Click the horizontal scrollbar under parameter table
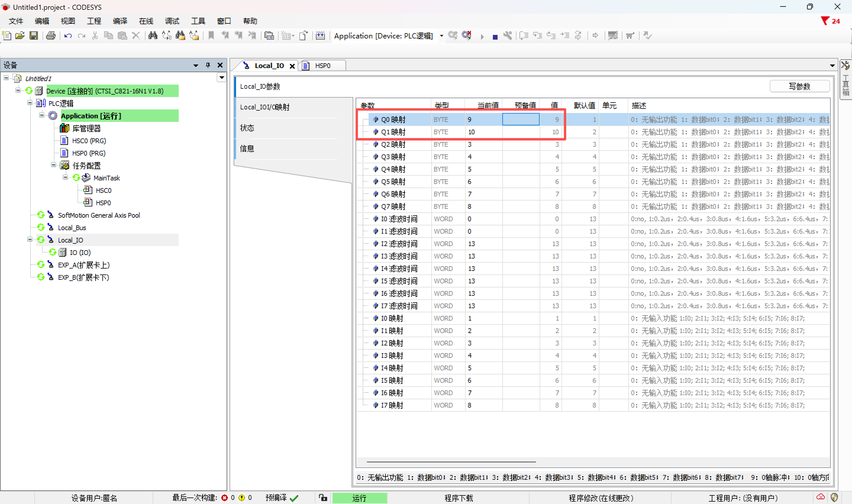This screenshot has width=852, height=504. coord(451,462)
